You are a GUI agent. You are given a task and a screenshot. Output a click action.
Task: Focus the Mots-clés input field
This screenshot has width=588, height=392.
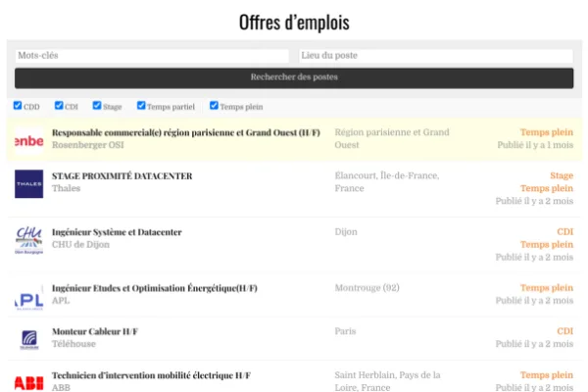pos(152,56)
